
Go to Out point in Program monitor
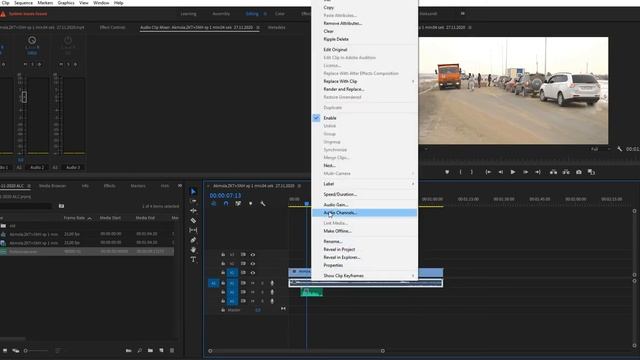[x=538, y=172]
